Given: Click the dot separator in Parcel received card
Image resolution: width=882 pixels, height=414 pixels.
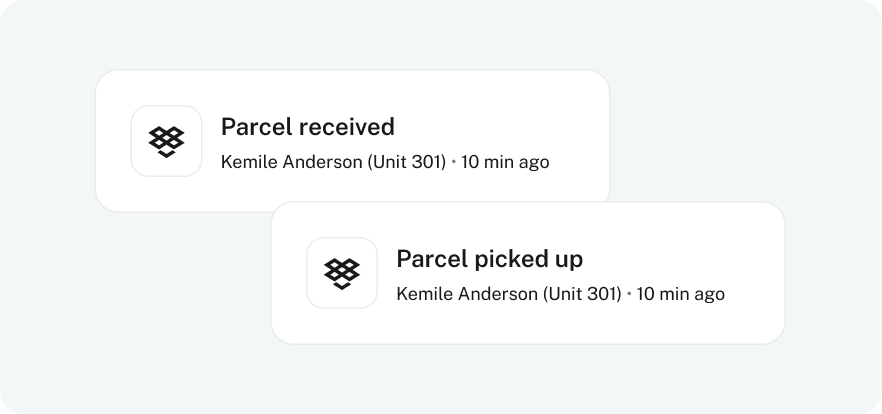Looking at the screenshot, I should coord(454,162).
